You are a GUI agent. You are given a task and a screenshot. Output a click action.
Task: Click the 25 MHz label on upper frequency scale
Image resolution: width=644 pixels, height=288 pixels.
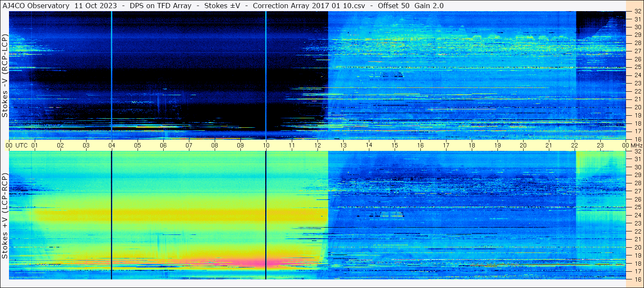(637, 67)
